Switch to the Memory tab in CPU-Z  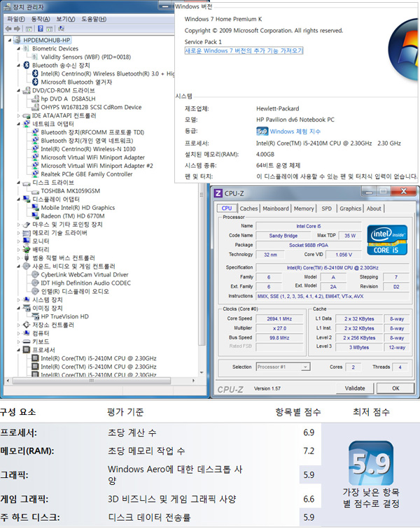304,209
